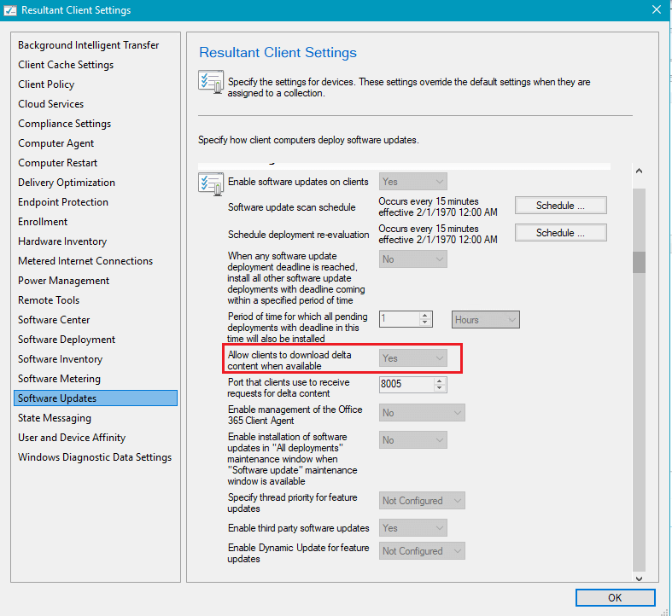Open the Allow clients to download delta content dropdown
The image size is (672, 616).
click(x=412, y=358)
